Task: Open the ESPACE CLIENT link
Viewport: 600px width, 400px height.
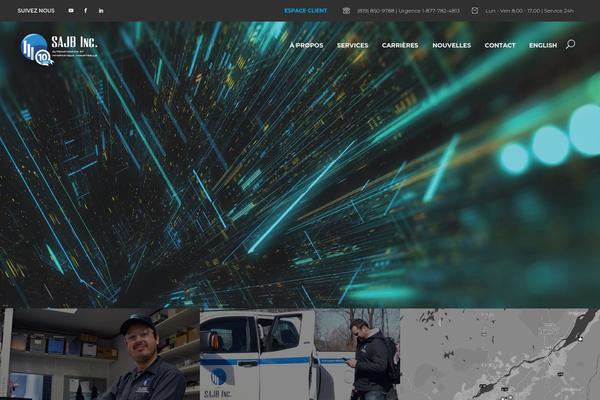Action: point(305,11)
